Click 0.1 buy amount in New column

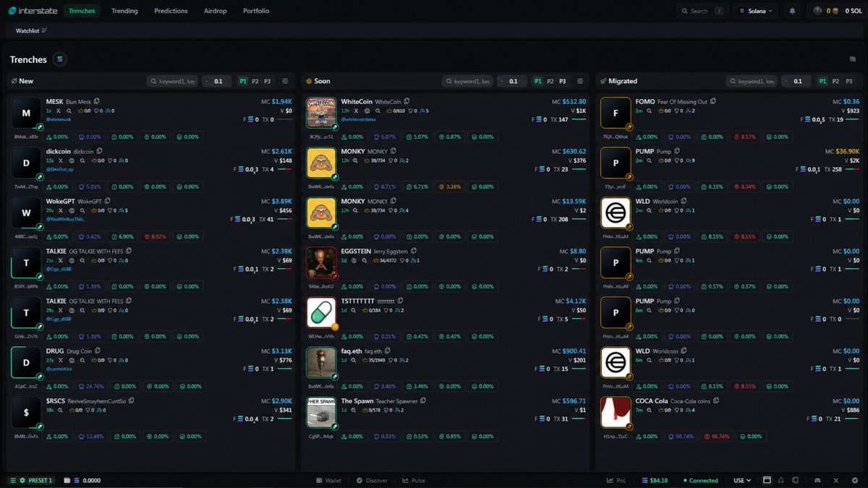pyautogui.click(x=217, y=81)
